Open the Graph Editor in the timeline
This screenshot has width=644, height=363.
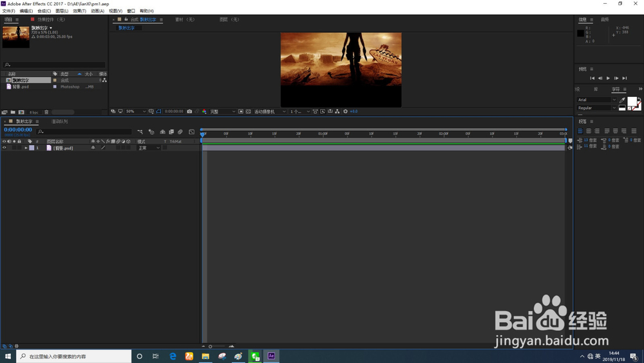pyautogui.click(x=191, y=132)
